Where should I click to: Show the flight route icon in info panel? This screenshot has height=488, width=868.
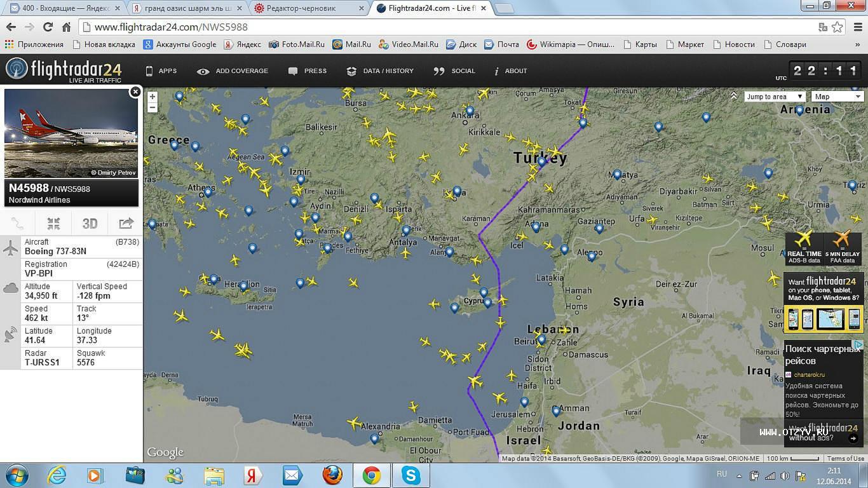(x=18, y=223)
